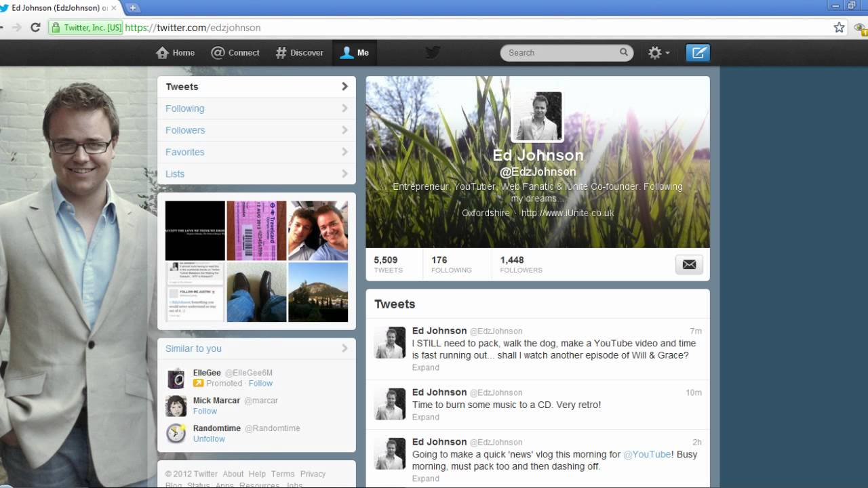
Task: Open the Followers list
Action: pyautogui.click(x=256, y=130)
